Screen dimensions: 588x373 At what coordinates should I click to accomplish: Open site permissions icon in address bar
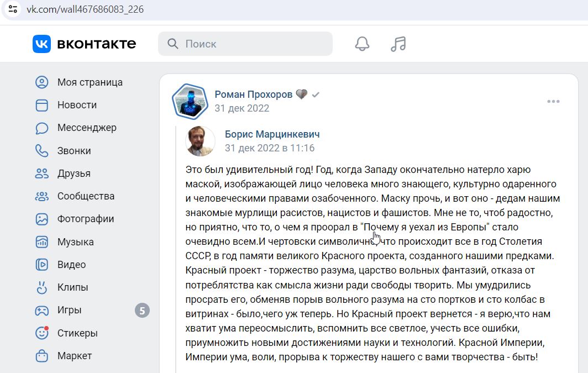[x=12, y=9]
